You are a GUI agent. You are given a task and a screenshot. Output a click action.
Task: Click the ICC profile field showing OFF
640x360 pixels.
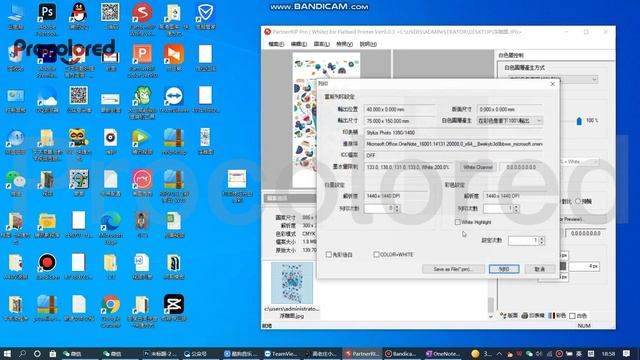453,156
